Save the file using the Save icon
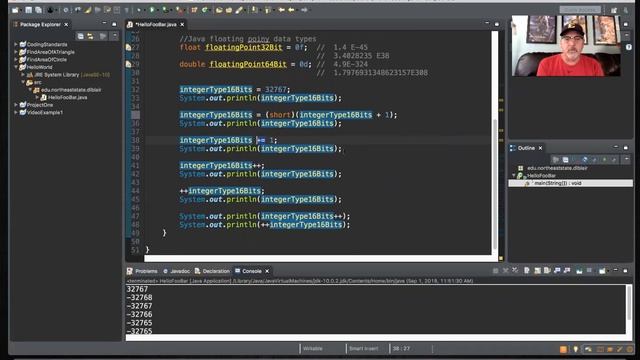This screenshot has width=640, height=360. tap(29, 10)
